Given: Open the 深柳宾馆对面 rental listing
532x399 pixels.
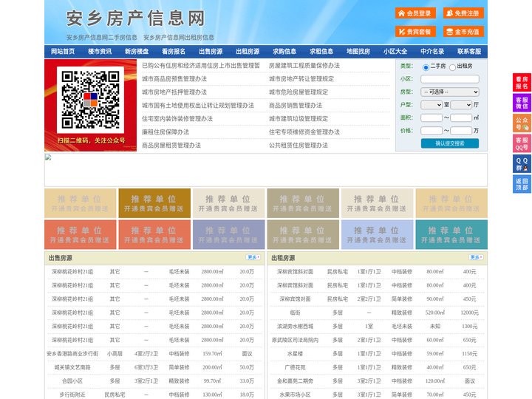Looking at the screenshot, I should tap(295, 299).
